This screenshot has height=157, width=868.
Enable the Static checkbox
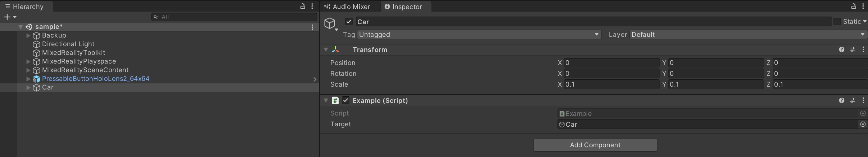[837, 22]
